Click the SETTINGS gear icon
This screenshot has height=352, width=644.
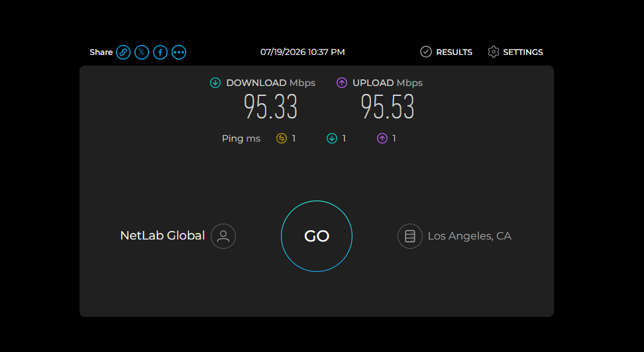(x=493, y=52)
